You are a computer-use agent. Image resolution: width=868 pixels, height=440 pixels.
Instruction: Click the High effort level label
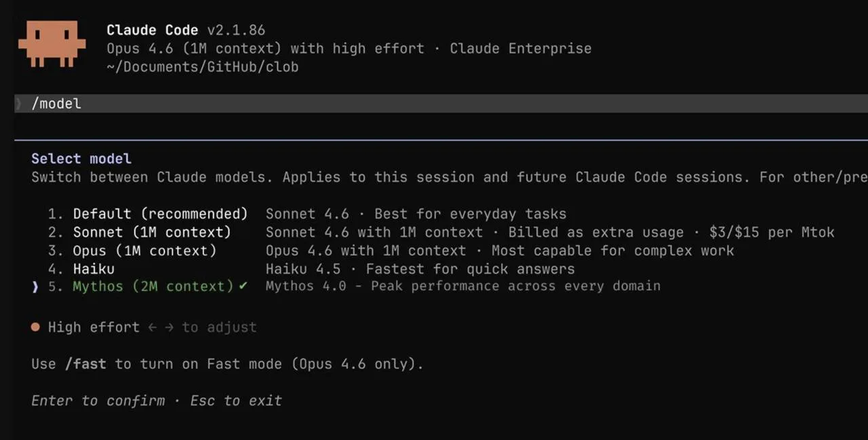point(94,327)
